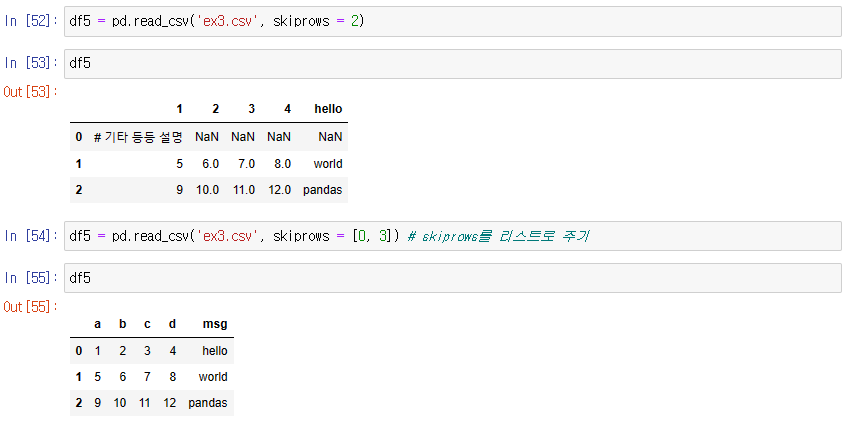Screen dimensions: 847x425
Task: Click the 'pandas' cell in Out[53] table
Action: click(322, 190)
